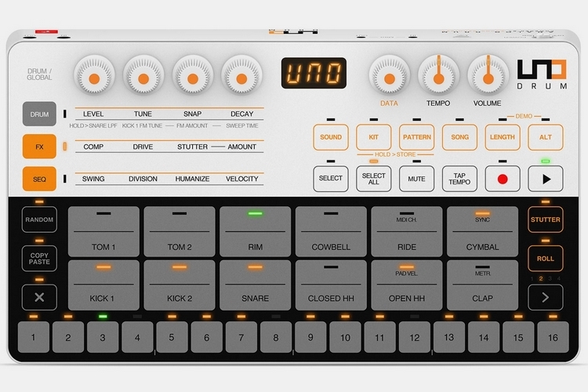Click the knob above DECAY
The width and height of the screenshot is (588, 392).
(241, 75)
